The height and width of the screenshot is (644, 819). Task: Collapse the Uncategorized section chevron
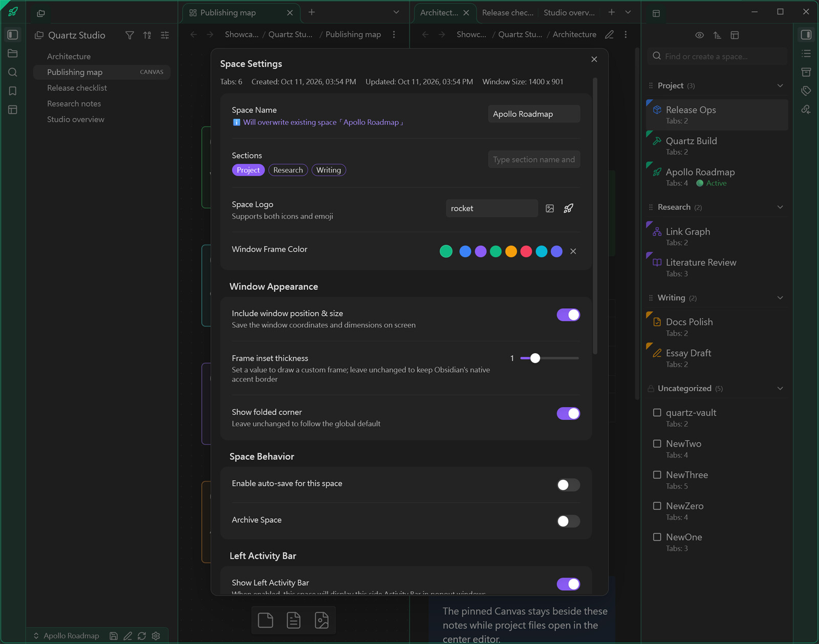coord(780,389)
